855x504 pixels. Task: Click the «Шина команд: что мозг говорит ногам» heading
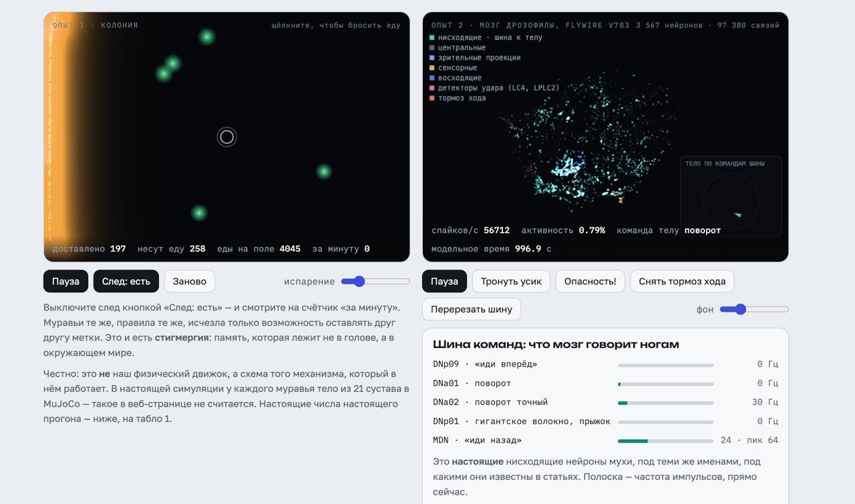[556, 344]
